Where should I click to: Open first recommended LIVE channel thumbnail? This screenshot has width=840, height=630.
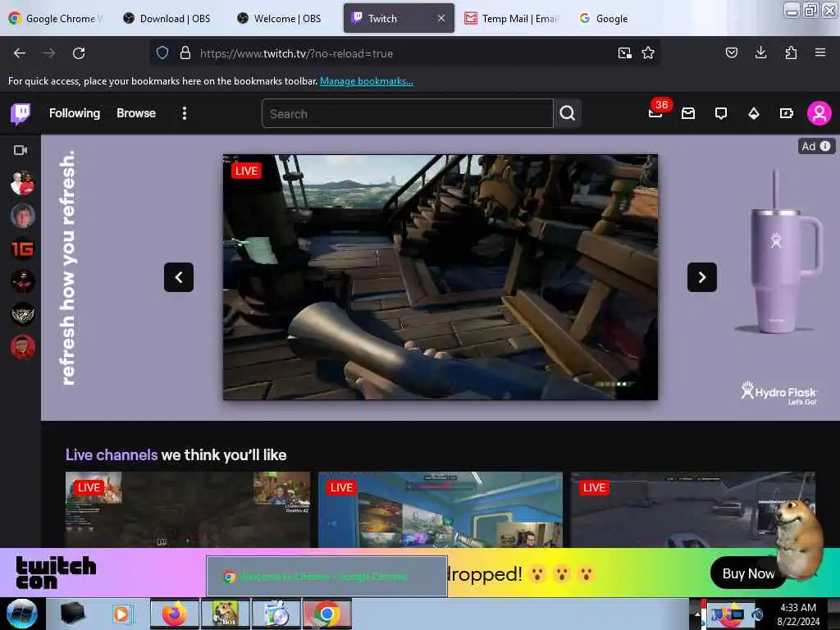[x=188, y=509]
